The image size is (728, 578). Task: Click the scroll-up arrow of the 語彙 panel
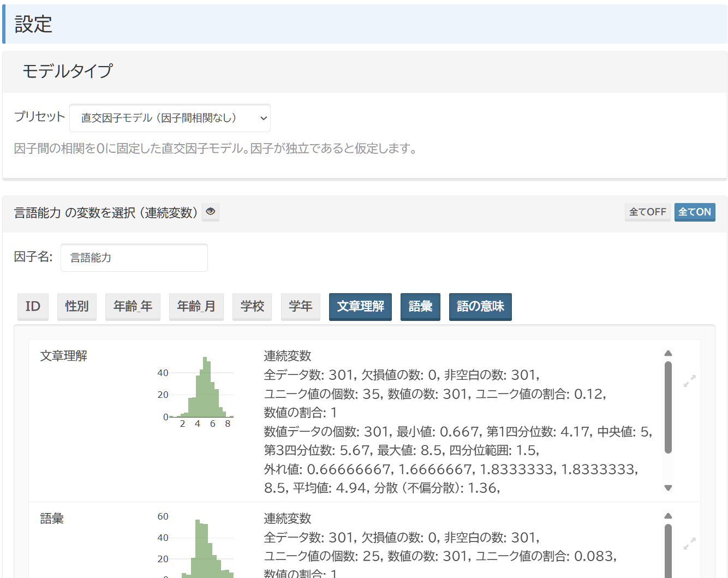668,516
